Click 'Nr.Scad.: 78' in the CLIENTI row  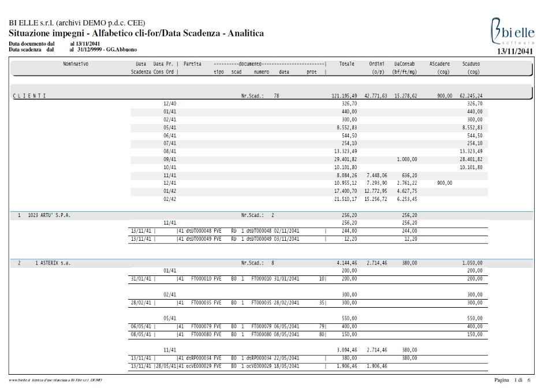[x=260, y=96]
